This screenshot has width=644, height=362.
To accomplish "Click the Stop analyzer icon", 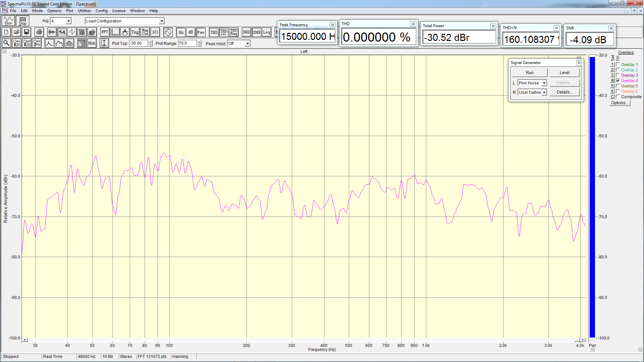I will pos(22,21).
